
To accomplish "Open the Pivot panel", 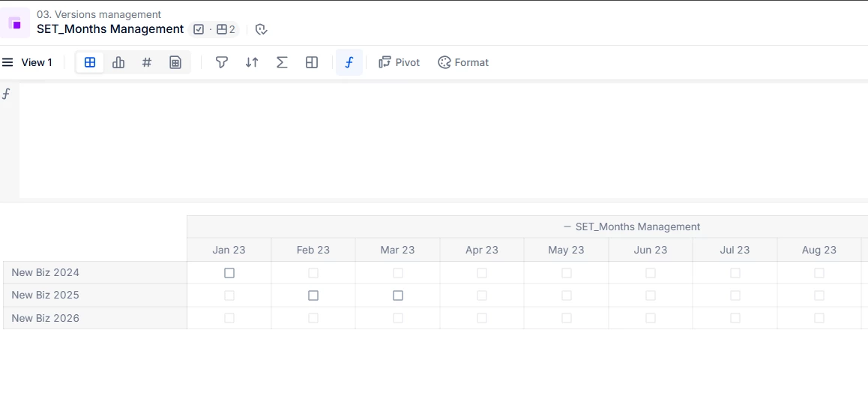I will [400, 62].
